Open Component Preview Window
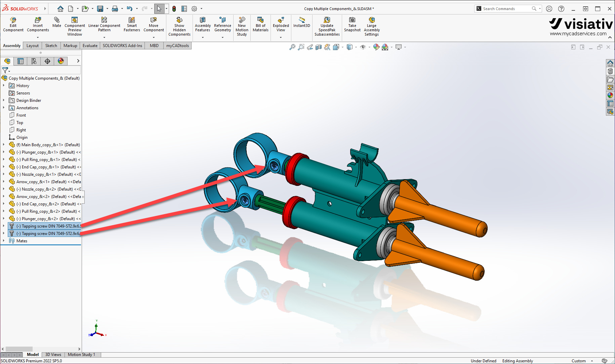 [75, 27]
